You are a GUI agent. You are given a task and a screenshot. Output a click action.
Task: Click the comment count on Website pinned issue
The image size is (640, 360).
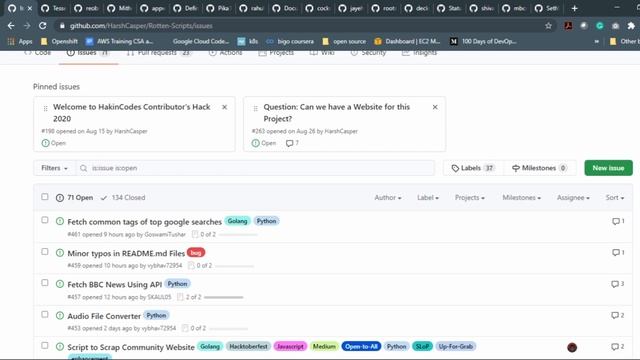tap(292, 143)
